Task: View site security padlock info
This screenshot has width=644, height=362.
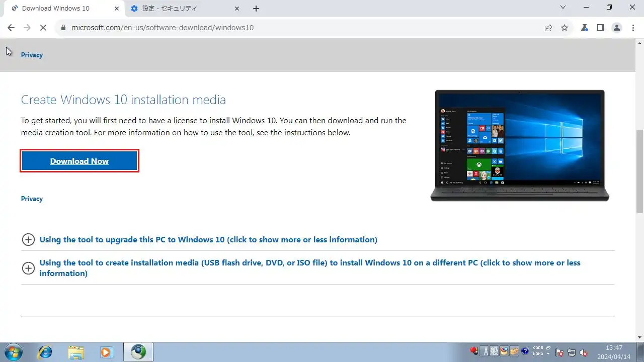Action: click(x=63, y=28)
